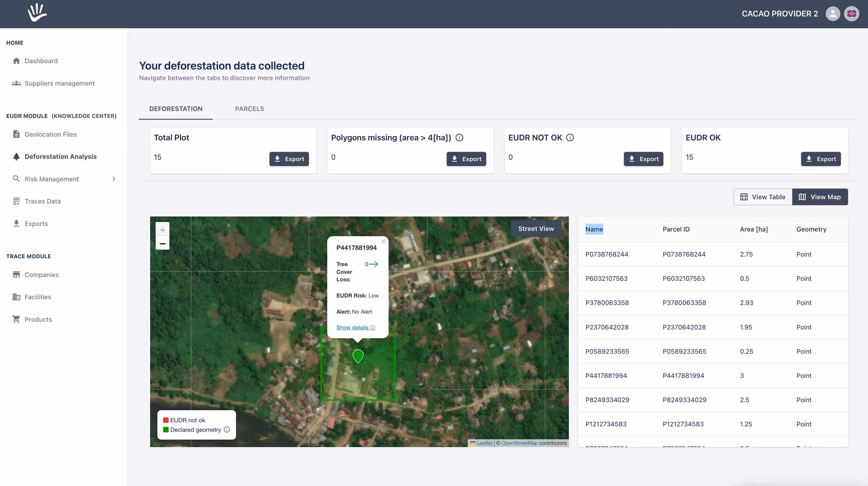Click the Geolocation Files document icon
The width and height of the screenshot is (868, 486).
[x=16, y=134]
